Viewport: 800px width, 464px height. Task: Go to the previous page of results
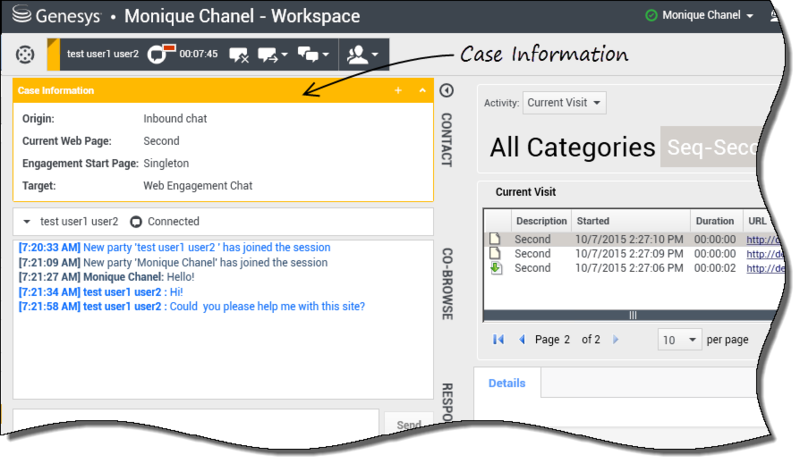pyautogui.click(x=521, y=339)
